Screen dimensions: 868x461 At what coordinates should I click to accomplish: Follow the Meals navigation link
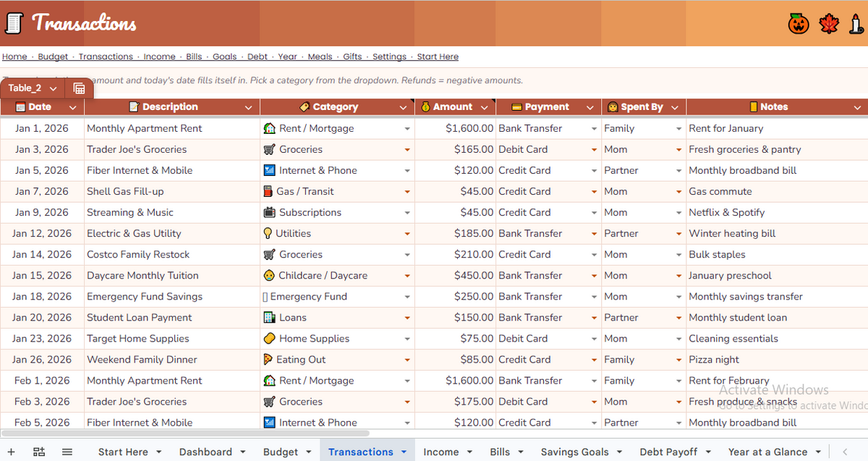point(320,56)
